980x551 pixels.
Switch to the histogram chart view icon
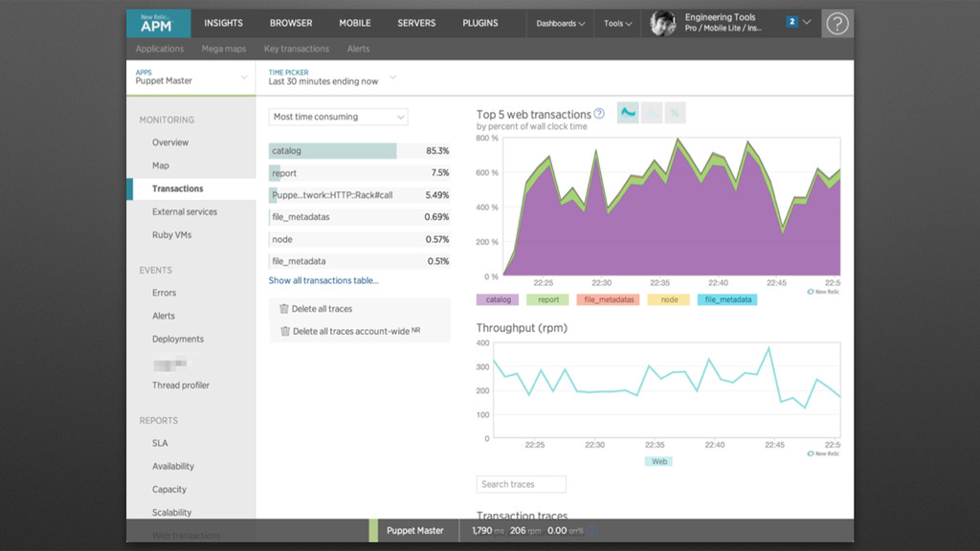[652, 113]
